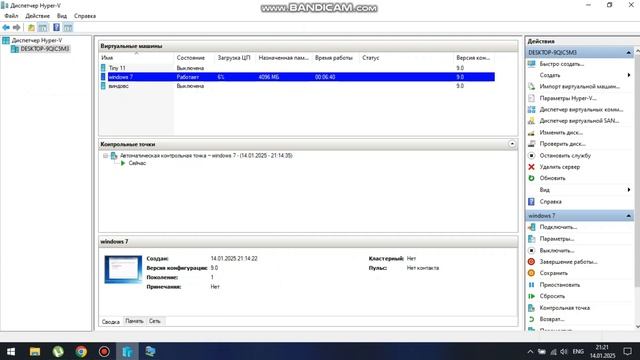Open the Bandicam recorder taskbar icon
640x360 pixels.
(104, 351)
